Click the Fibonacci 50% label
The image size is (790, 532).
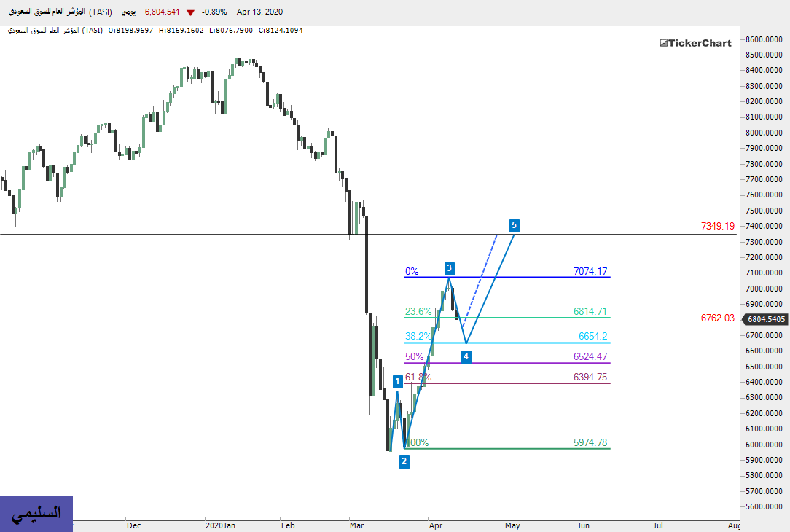coord(414,356)
